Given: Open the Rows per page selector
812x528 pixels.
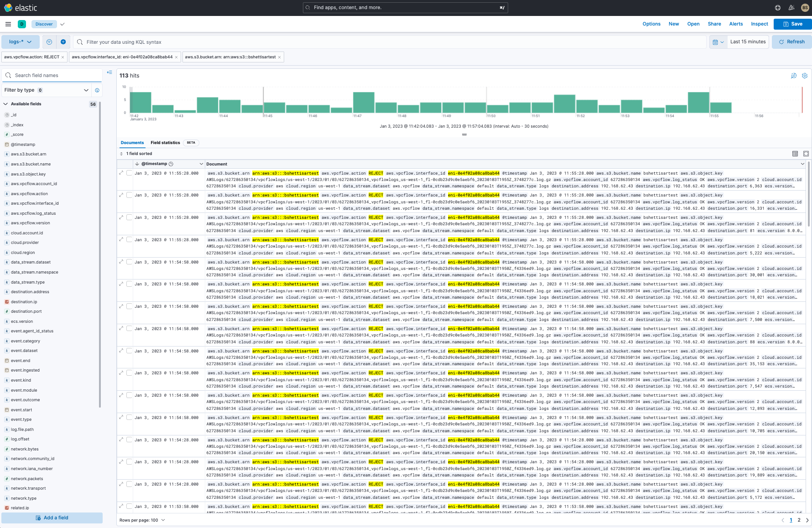Looking at the screenshot, I should pyautogui.click(x=142, y=520).
